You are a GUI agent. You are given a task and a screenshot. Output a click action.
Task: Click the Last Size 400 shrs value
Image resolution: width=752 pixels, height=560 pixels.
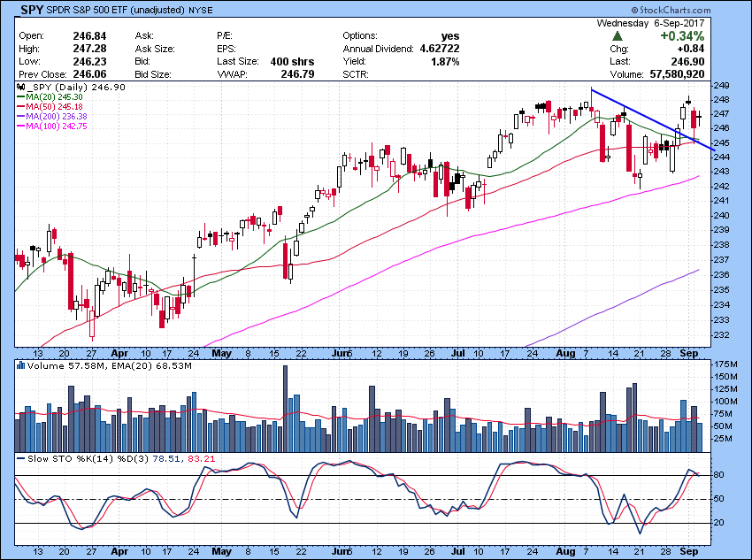point(292,61)
